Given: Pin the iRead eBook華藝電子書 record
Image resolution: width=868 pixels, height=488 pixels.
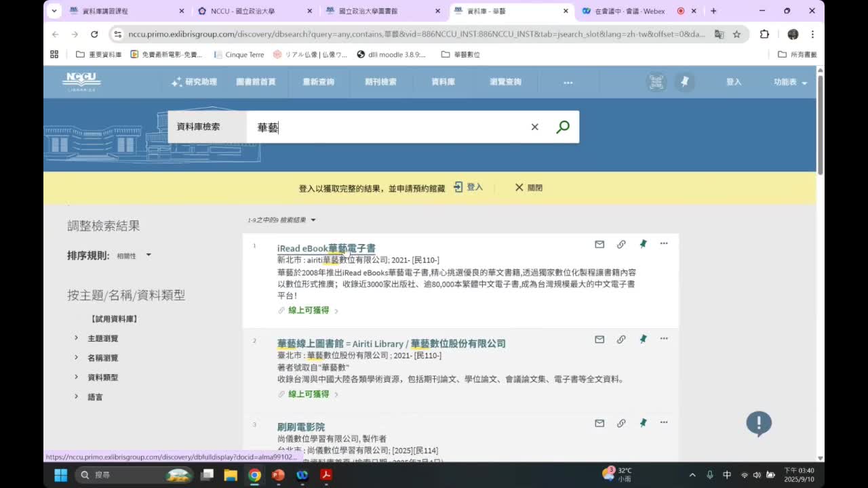Looking at the screenshot, I should point(643,244).
